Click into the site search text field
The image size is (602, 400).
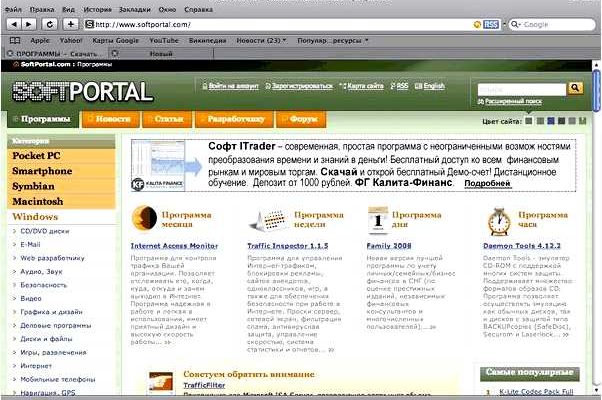tap(520, 89)
